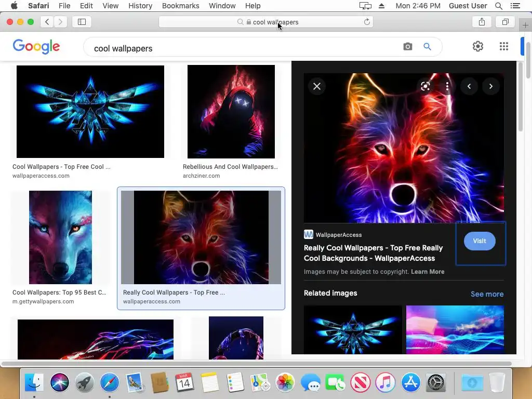Open the View menu

[x=110, y=6]
